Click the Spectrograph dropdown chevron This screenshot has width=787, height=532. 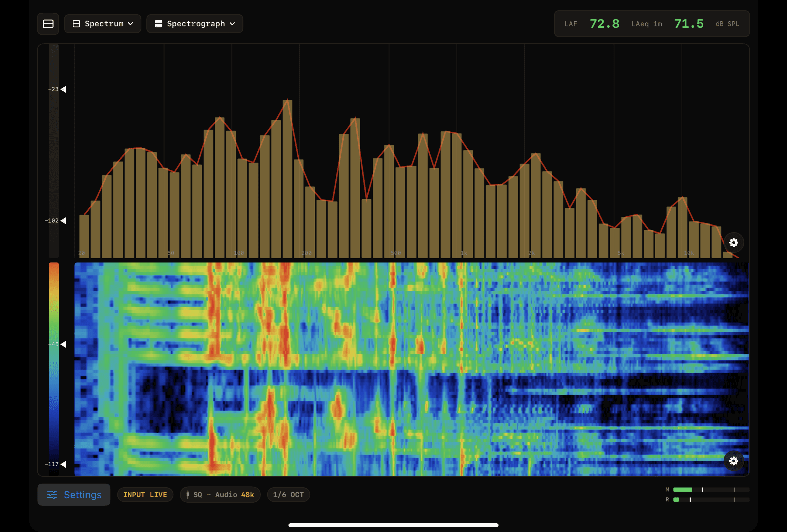pyautogui.click(x=232, y=24)
